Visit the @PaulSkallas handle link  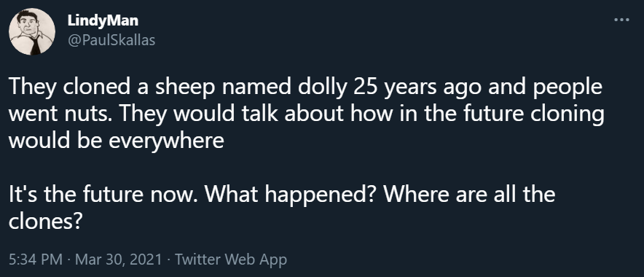point(111,40)
